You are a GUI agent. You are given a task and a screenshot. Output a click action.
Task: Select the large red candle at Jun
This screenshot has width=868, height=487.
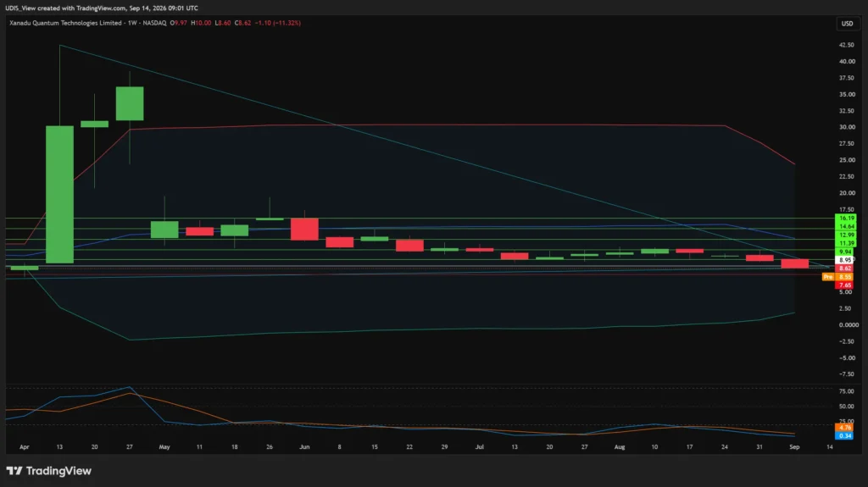[x=304, y=230]
